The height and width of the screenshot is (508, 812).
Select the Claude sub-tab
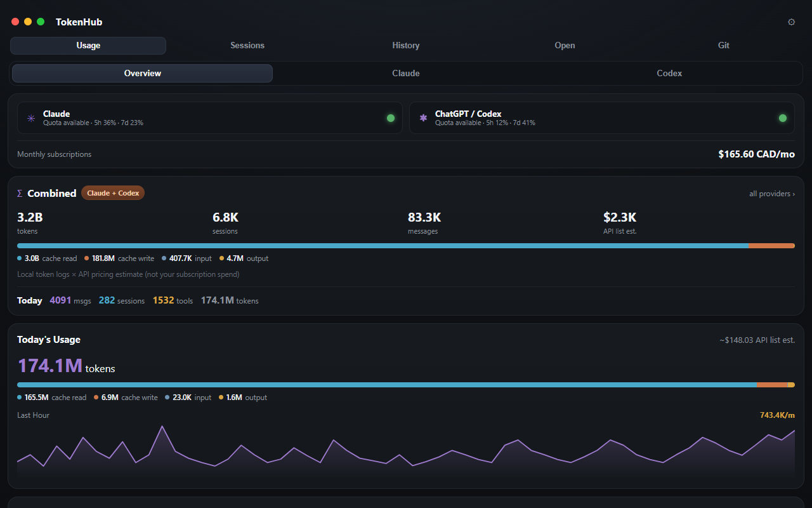click(x=406, y=73)
